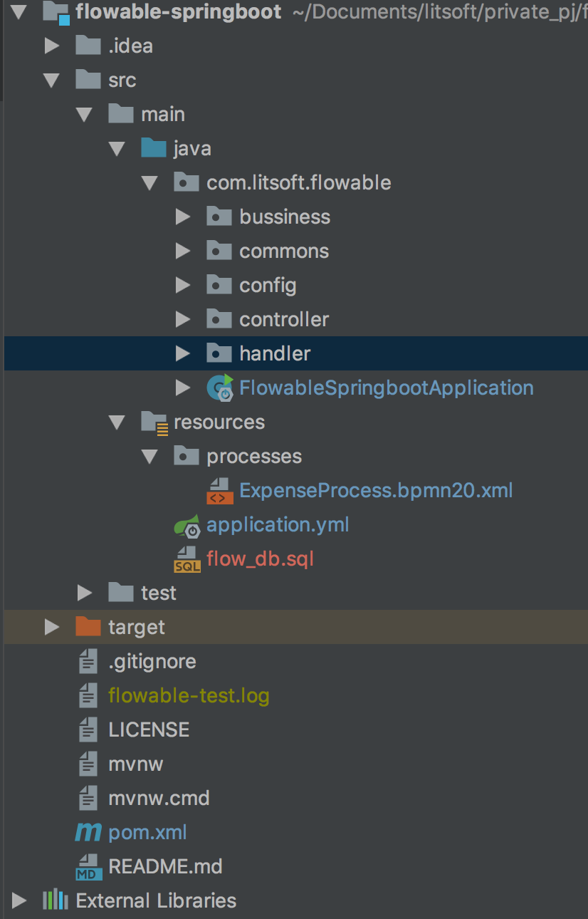The image size is (588, 919).
Task: Click the Spring Boot icon next to FlowableSpringbootApplication
Action: pyautogui.click(x=221, y=388)
